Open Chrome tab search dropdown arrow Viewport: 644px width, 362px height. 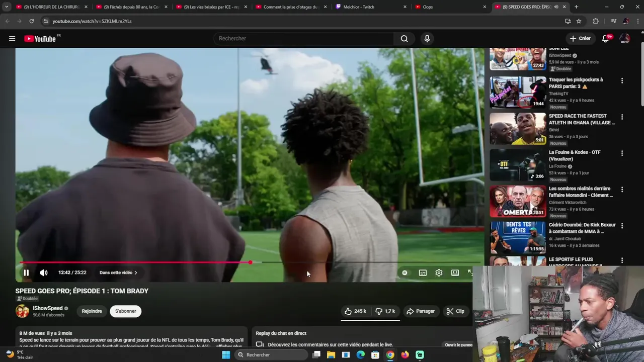tap(7, 7)
